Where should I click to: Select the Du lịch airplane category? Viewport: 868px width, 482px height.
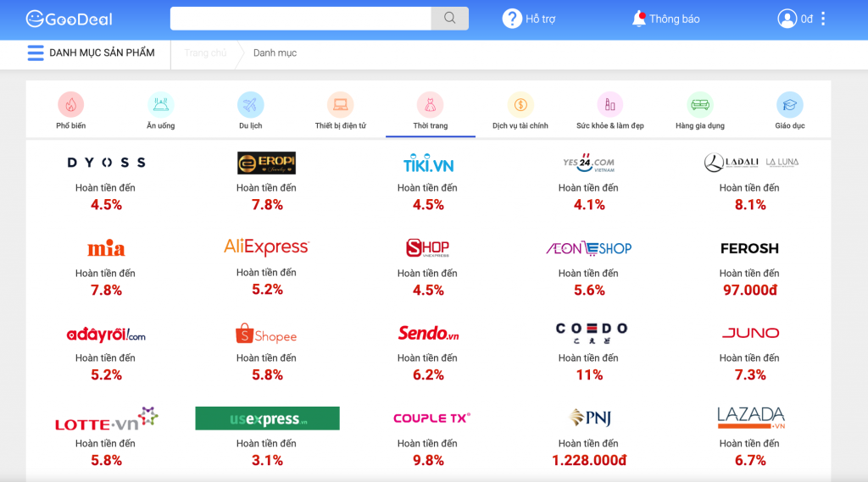click(250, 105)
